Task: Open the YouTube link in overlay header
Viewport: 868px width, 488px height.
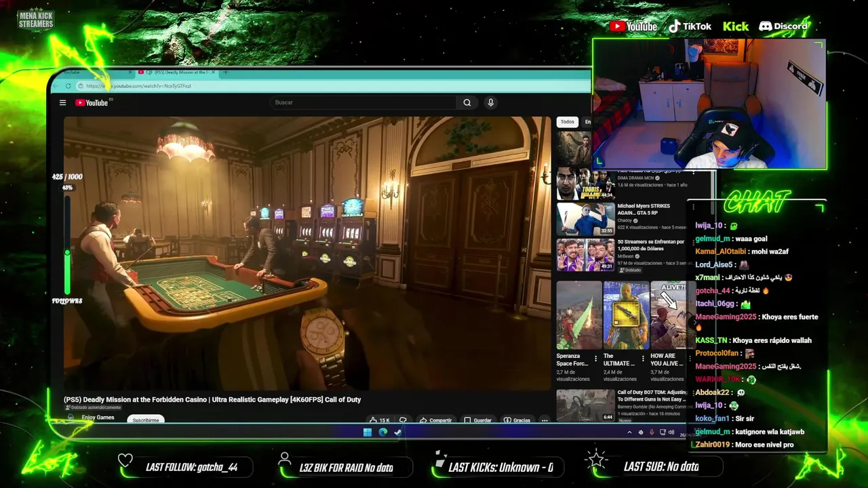Action: 633,26
